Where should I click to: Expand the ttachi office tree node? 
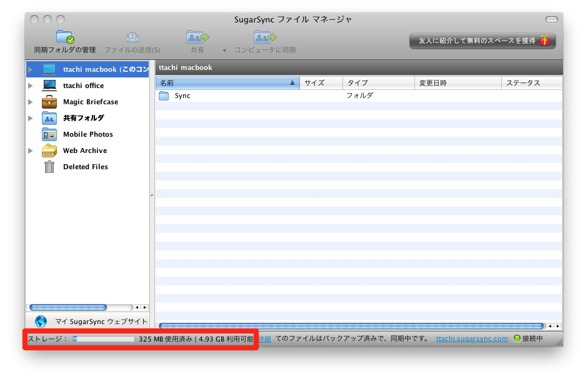pos(31,86)
